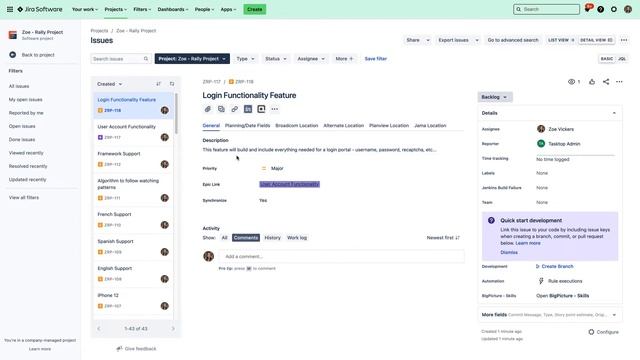
Task: Click the attach file paperclip icon
Action: [x=208, y=109]
